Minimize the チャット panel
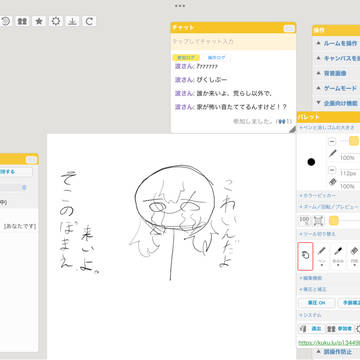Screen dimensions: 360x360 tap(289, 29)
